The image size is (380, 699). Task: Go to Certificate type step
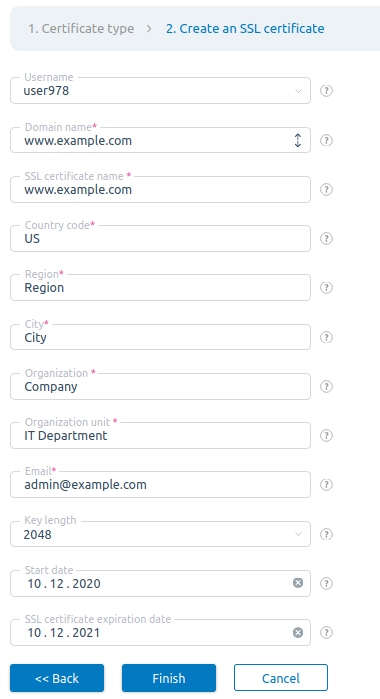point(81,29)
